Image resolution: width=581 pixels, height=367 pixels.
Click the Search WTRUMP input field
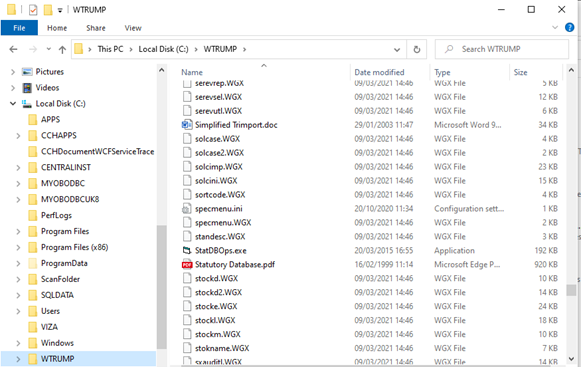click(x=502, y=49)
